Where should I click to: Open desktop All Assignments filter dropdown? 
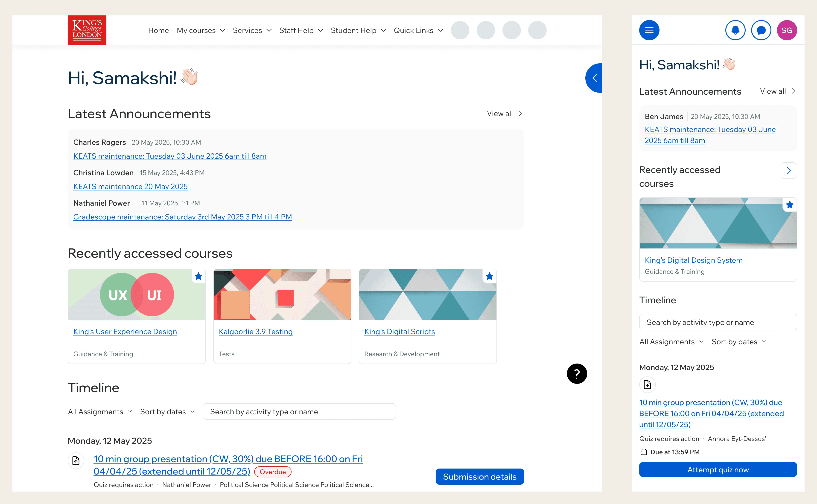click(100, 412)
